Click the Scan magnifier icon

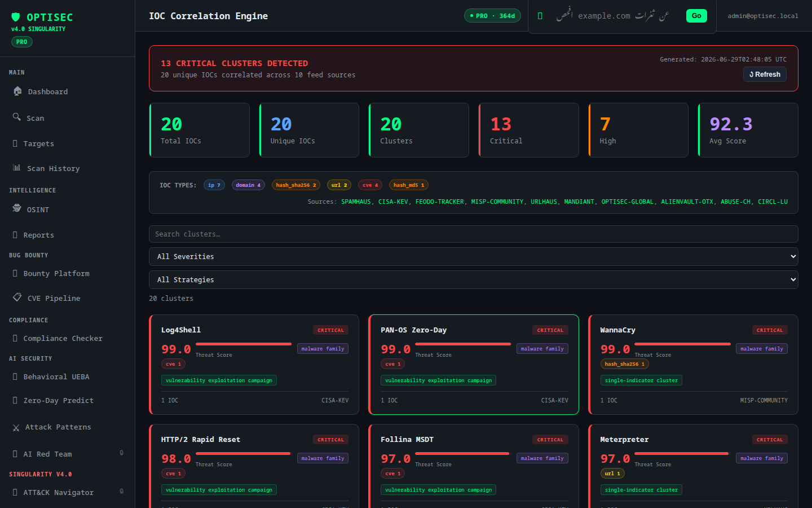17,117
